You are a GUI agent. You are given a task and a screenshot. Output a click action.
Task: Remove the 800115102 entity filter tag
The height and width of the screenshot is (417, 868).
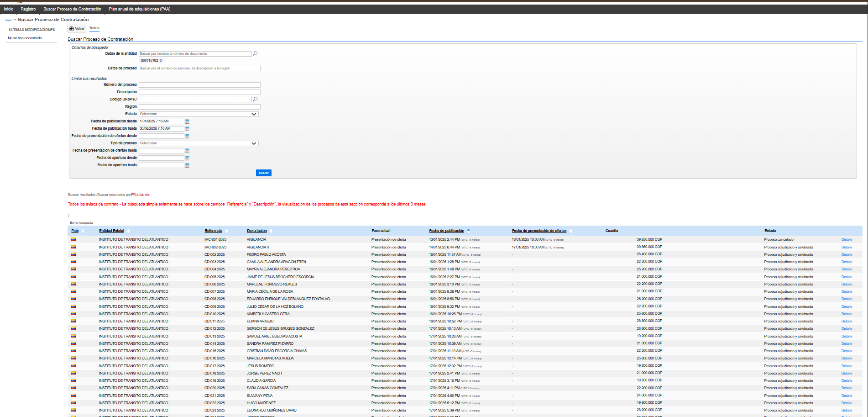click(161, 60)
